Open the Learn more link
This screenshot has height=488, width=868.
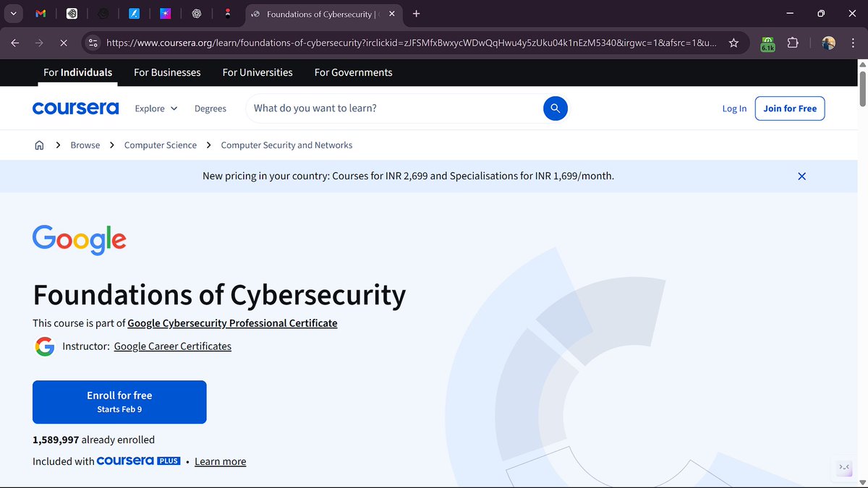pyautogui.click(x=221, y=461)
